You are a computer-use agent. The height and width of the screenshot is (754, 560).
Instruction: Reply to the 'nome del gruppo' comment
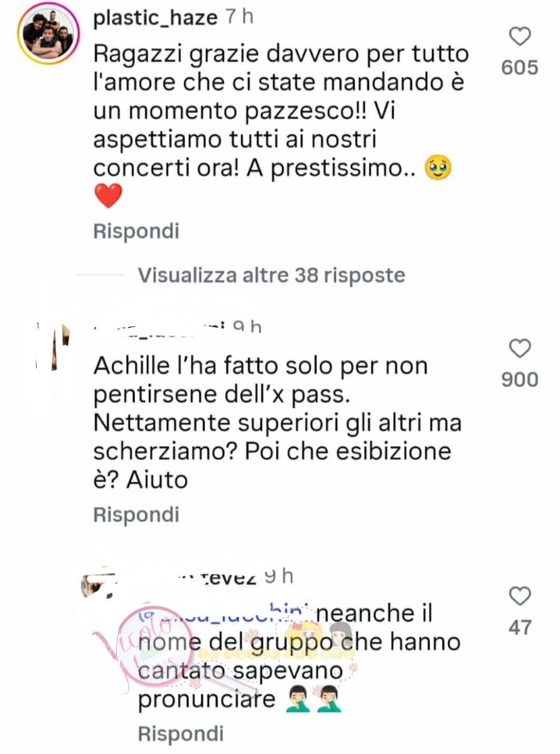click(x=180, y=733)
